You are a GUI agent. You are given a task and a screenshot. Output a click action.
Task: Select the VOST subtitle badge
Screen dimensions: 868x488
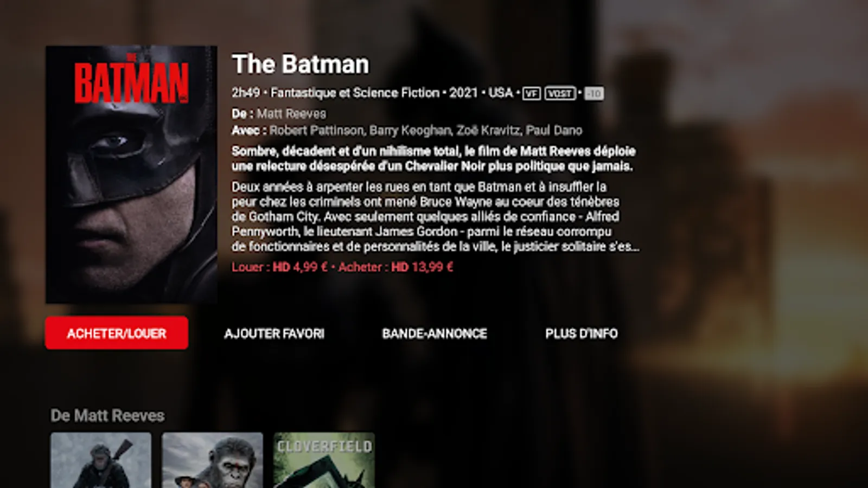[x=559, y=93]
